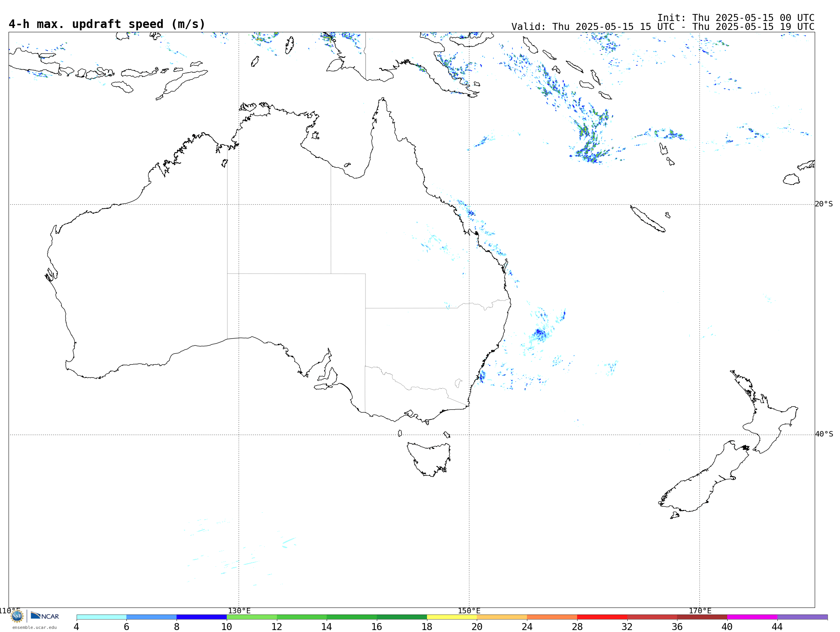Open the ensemble.ucar.edu link text
The image size is (840, 632).
[35, 627]
